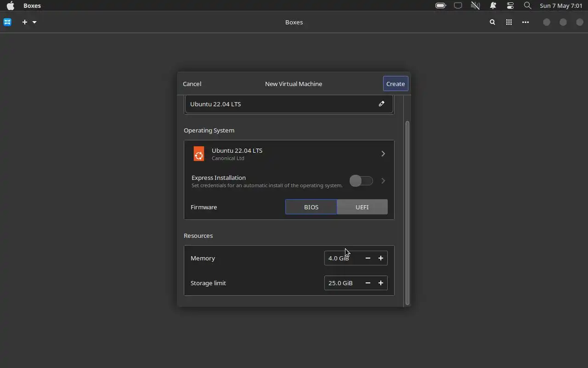Click the Apple logo menu
The image size is (588, 368).
click(x=11, y=6)
